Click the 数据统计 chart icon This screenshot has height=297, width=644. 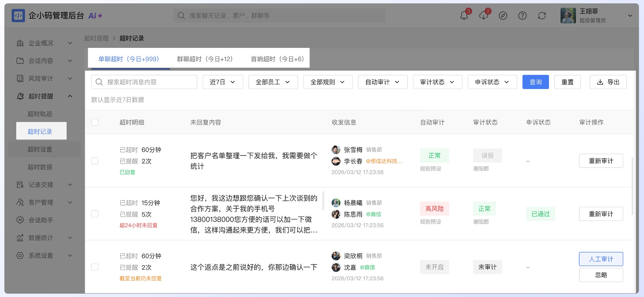click(20, 238)
